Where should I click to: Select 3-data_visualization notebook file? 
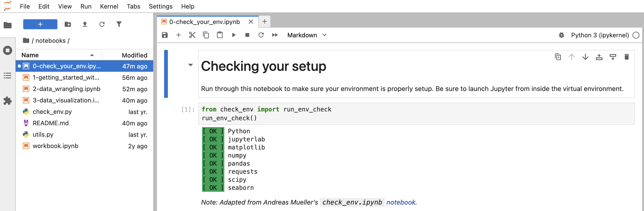tap(84, 101)
